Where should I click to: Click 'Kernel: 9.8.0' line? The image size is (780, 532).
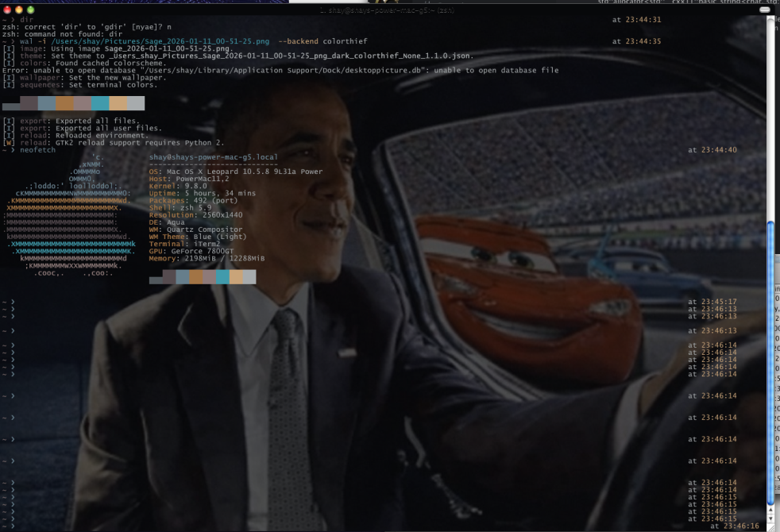(178, 186)
